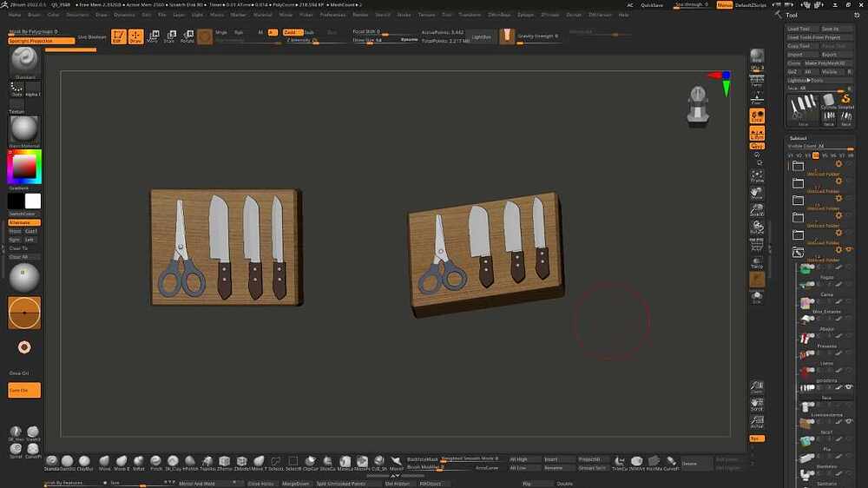Choose the Pinch brush in bottom shelf
The image size is (868, 488).
click(156, 462)
